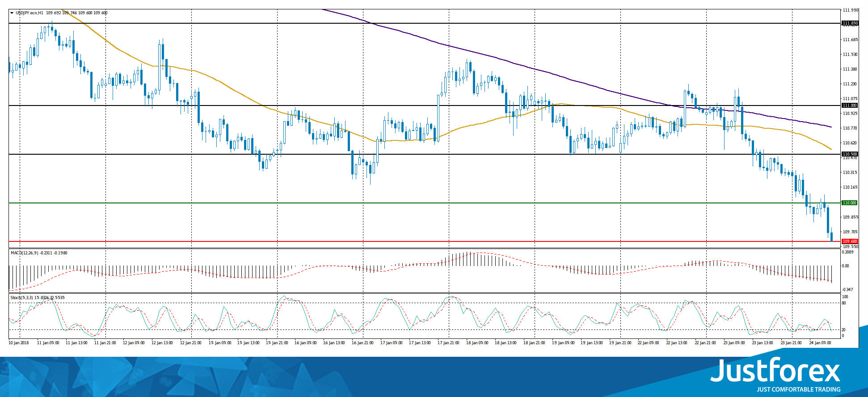Click the Justforex logo
Image resolution: width=868 pixels, height=397 pixels.
(775, 370)
